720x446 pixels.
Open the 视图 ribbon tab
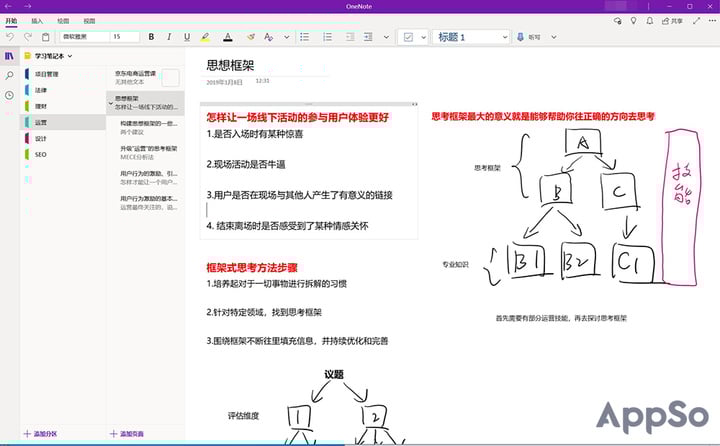pyautogui.click(x=89, y=21)
